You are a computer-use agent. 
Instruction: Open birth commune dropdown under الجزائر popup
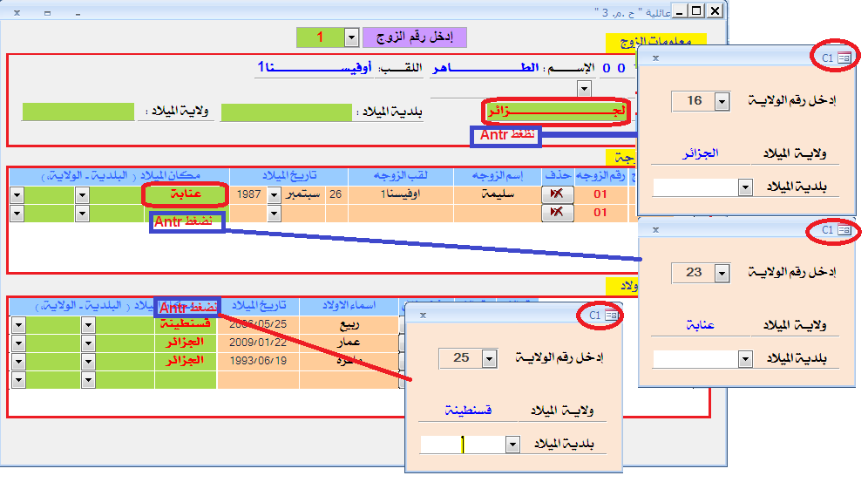click(744, 187)
